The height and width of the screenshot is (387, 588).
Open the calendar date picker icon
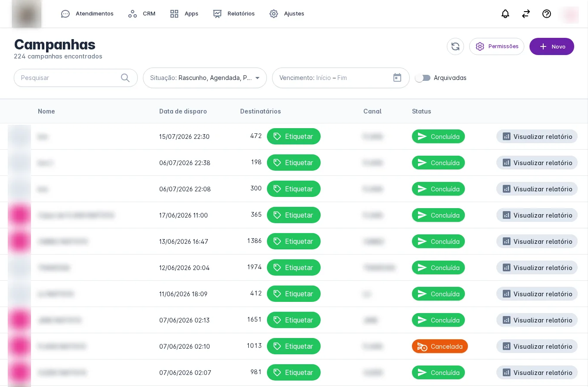397,77
